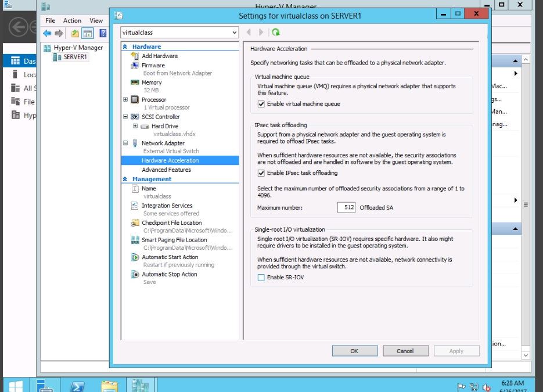Click 'Restart if previously running' text
Image resolution: width=543 pixels, height=392 pixels.
[179, 265]
